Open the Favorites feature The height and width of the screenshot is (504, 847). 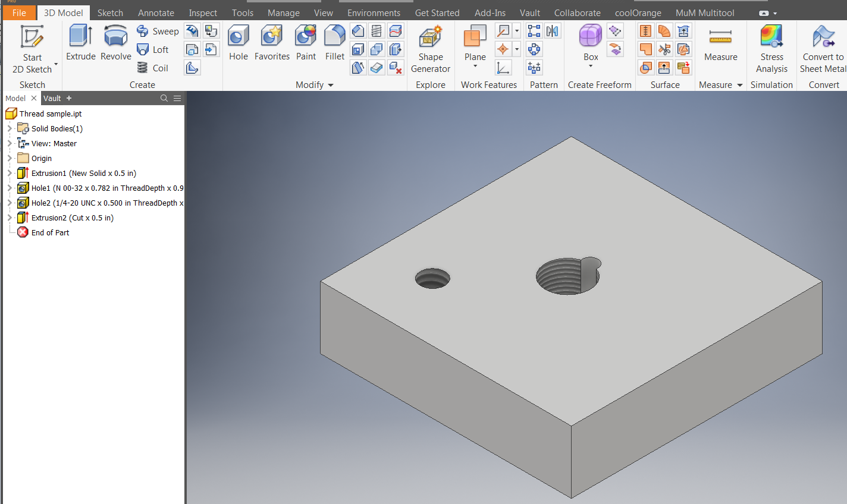(272, 42)
